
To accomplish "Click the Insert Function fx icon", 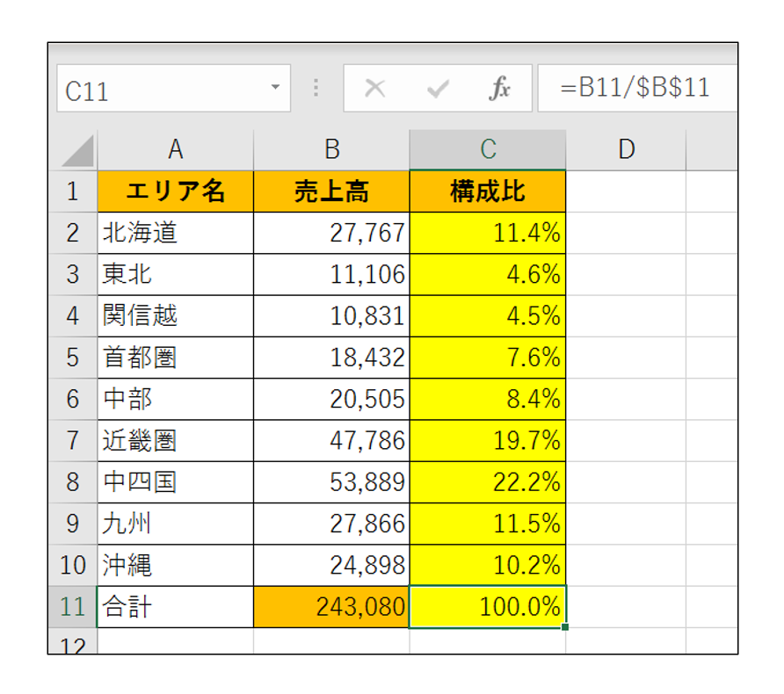I will [x=499, y=89].
